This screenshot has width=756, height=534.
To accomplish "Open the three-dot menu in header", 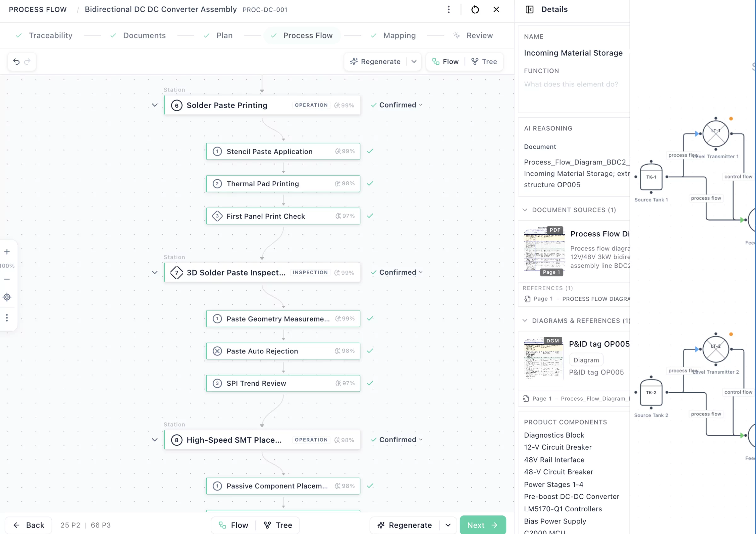I will pyautogui.click(x=449, y=9).
